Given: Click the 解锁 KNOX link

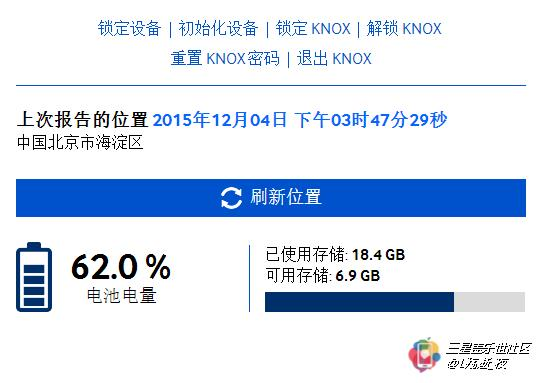Looking at the screenshot, I should 404,28.
